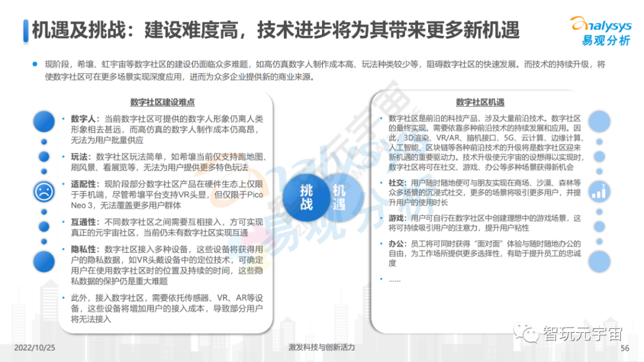
Task: Click the large dark blue circle beside 隐私性
Action: point(44,262)
